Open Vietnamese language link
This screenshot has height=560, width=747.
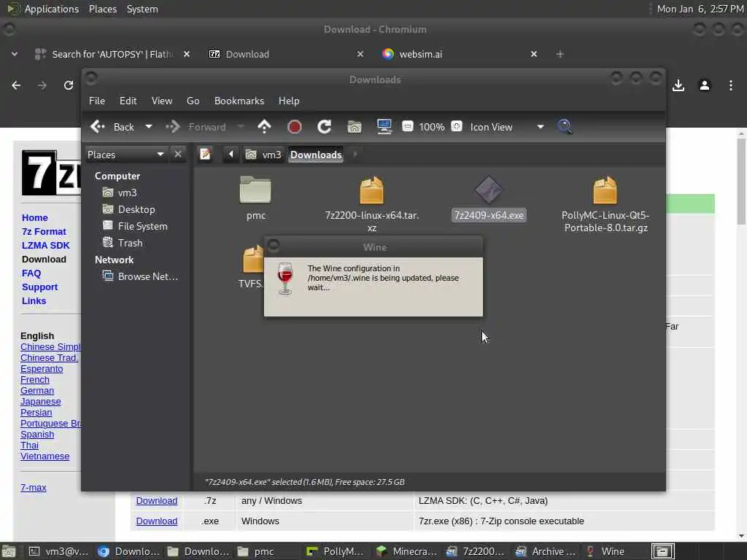(x=44, y=456)
